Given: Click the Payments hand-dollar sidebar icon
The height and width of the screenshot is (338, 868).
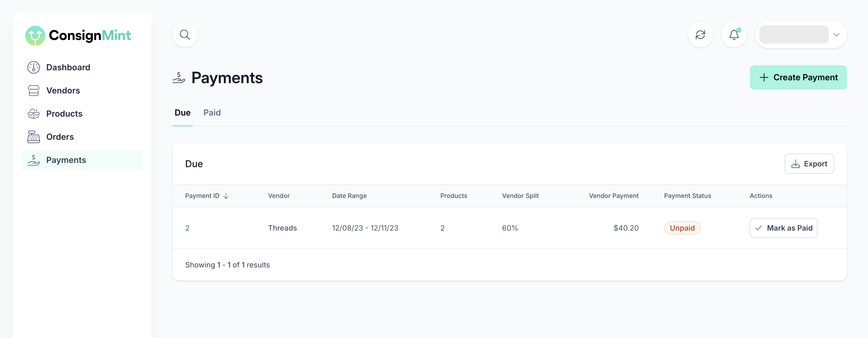Looking at the screenshot, I should coord(34,160).
